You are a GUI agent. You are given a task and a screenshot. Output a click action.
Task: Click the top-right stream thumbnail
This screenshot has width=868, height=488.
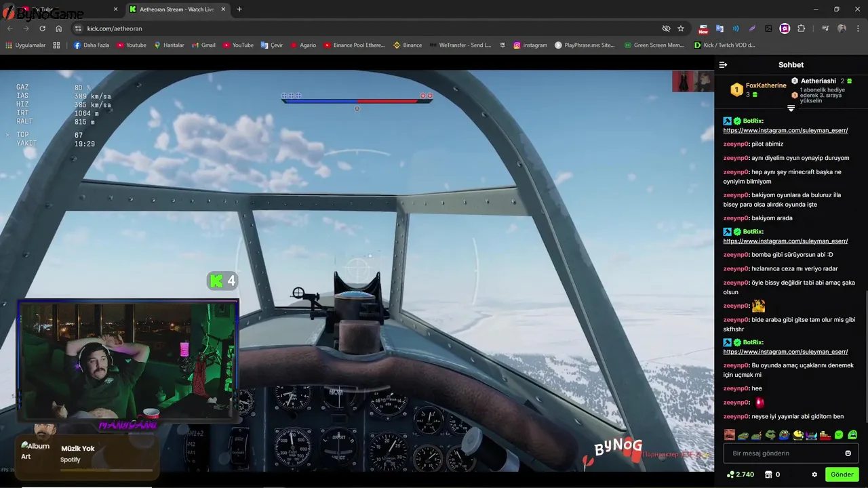692,81
